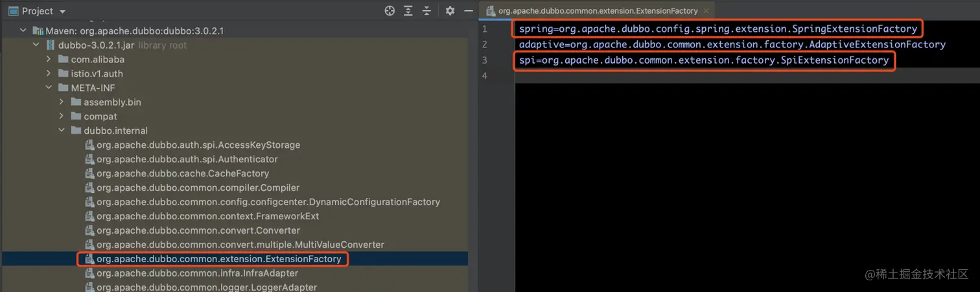
Task: Open the common.context.FrameworkExt file
Action: (x=208, y=216)
